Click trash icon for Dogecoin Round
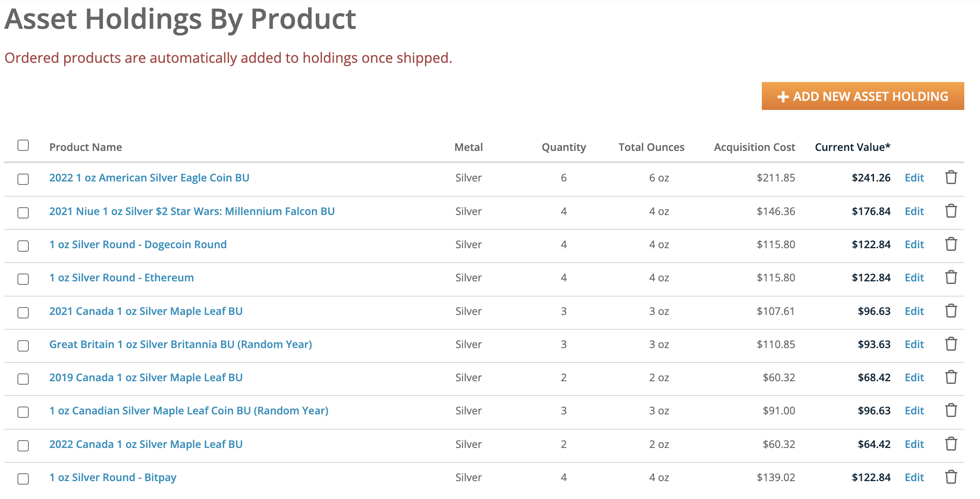Screen dimensions: 980x499 tap(951, 244)
